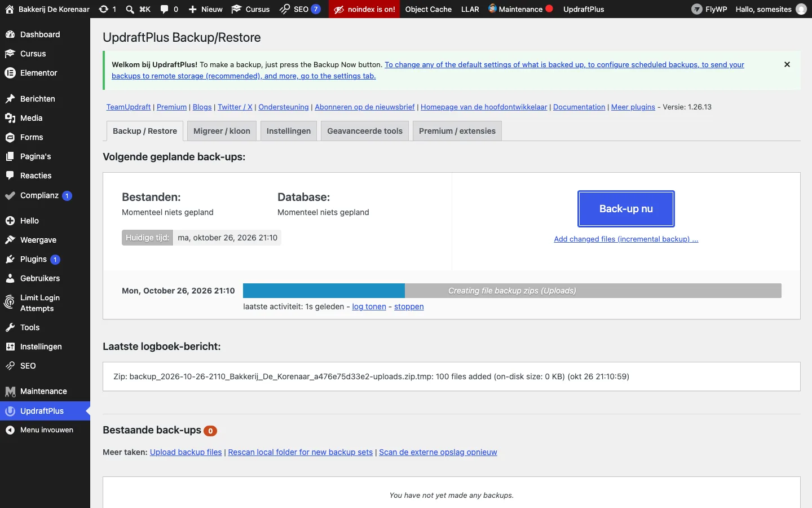Image resolution: width=812 pixels, height=508 pixels.
Task: Switch to the Backup / Restore tab
Action: pyautogui.click(x=145, y=131)
